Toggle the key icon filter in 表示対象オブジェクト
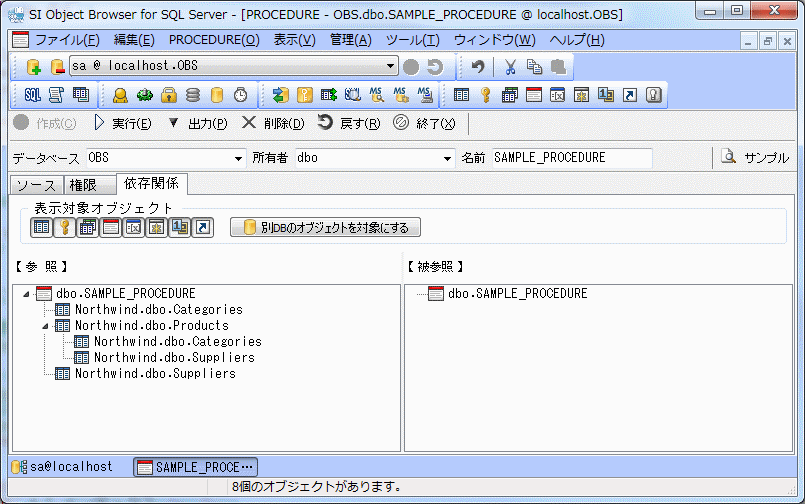This screenshot has height=504, width=805. 64,227
